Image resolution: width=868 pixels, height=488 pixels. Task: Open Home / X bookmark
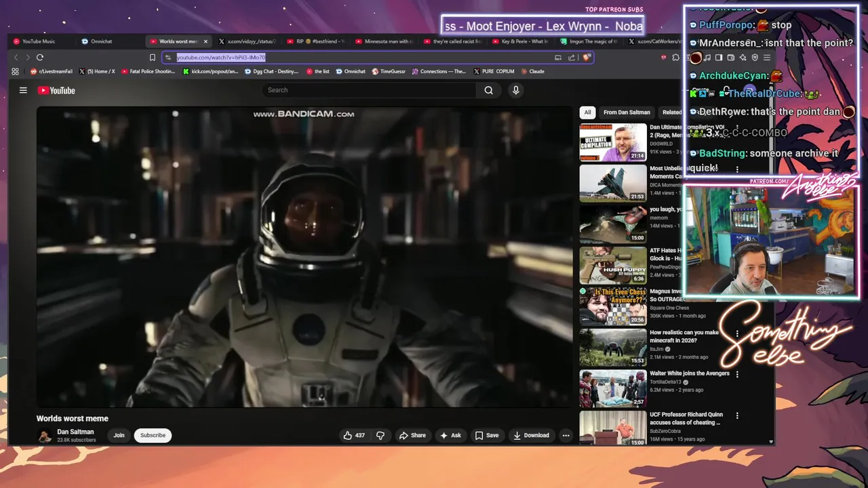coord(97,71)
